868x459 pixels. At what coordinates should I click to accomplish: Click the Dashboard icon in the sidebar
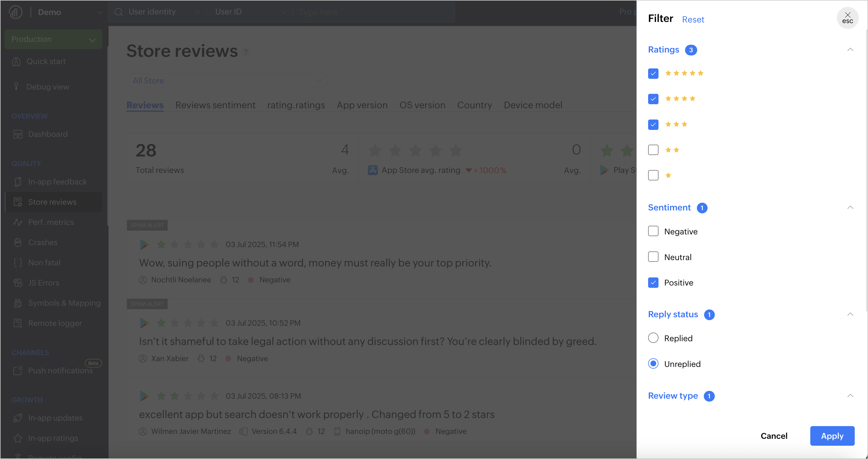18,134
